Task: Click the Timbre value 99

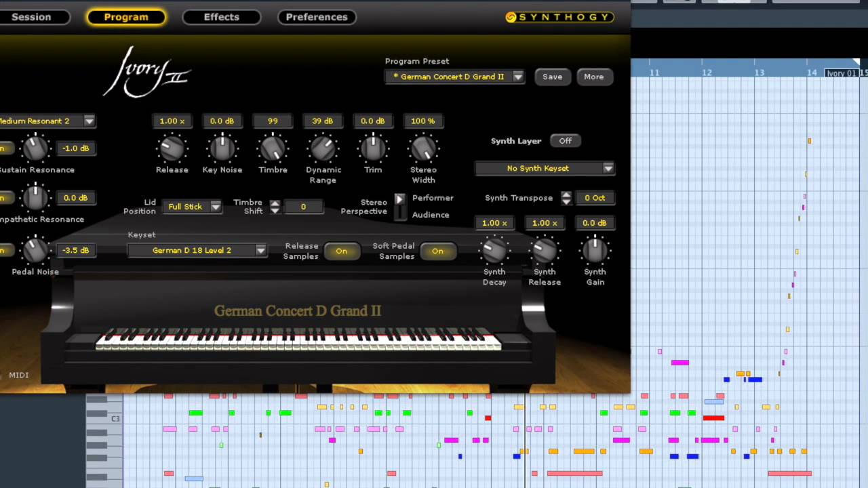Action: tap(273, 121)
